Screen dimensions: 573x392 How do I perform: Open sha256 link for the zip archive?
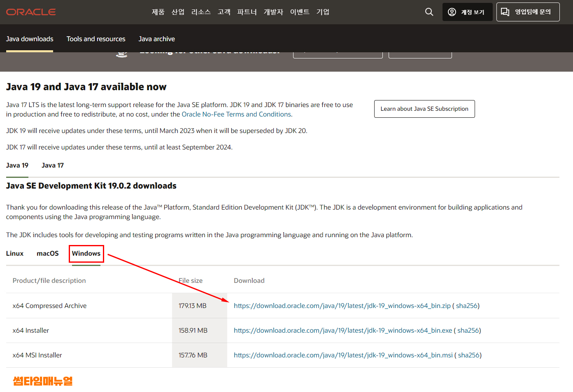pyautogui.click(x=467, y=306)
